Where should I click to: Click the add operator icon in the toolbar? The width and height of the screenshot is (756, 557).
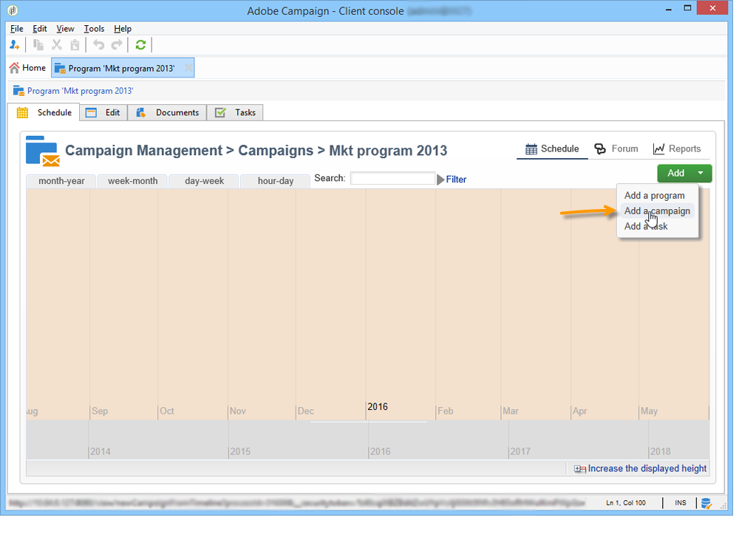pyautogui.click(x=15, y=45)
